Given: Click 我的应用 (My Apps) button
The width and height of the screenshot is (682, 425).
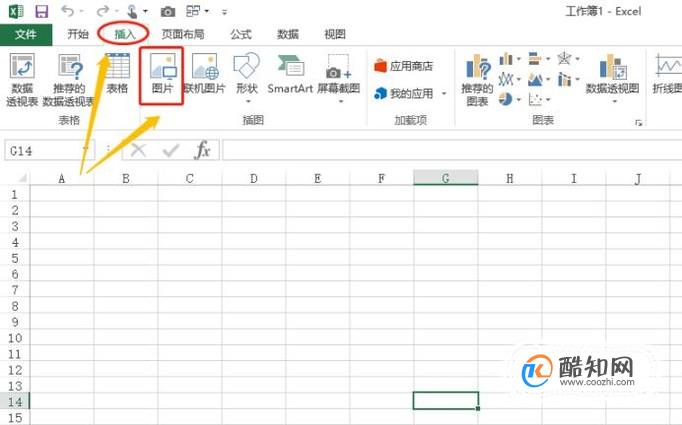Looking at the screenshot, I should coord(404,93).
